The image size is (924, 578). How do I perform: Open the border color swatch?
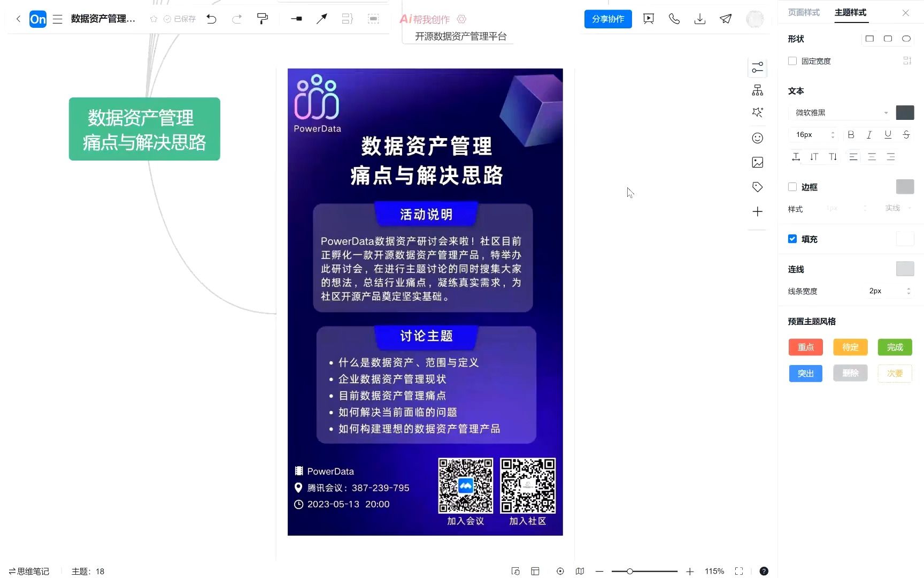[x=905, y=187]
